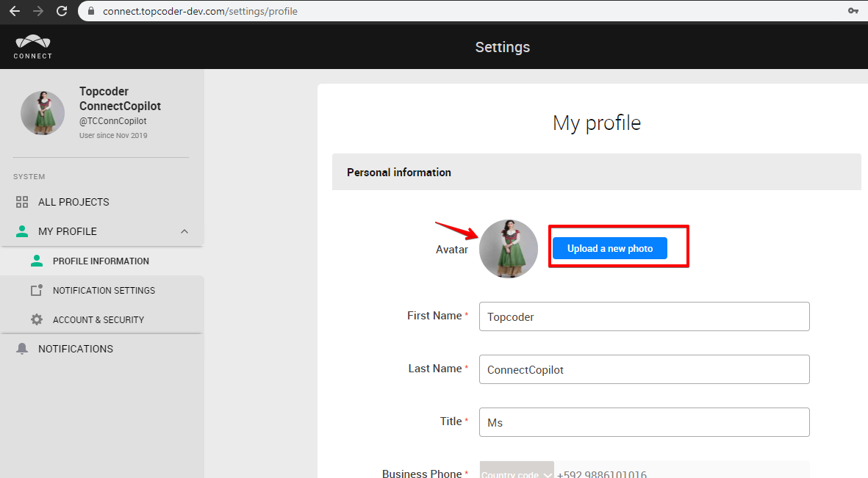This screenshot has height=478, width=868.
Task: Click the Notifications bell icon
Action: 22,349
